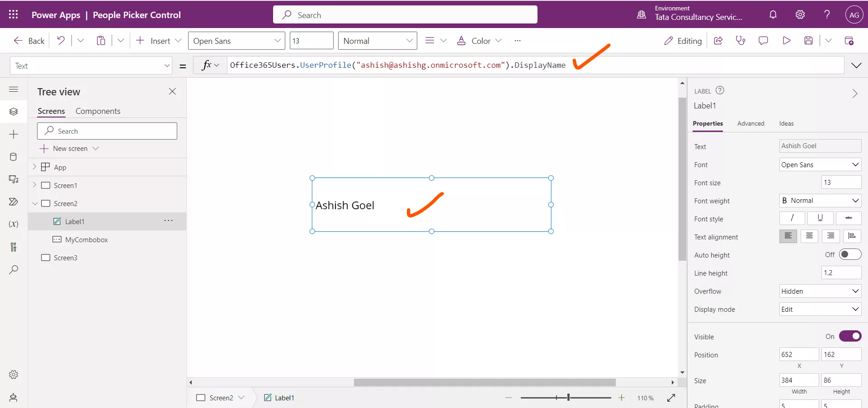Apply underline font style to Label1
The height and width of the screenshot is (408, 868).
click(x=820, y=218)
